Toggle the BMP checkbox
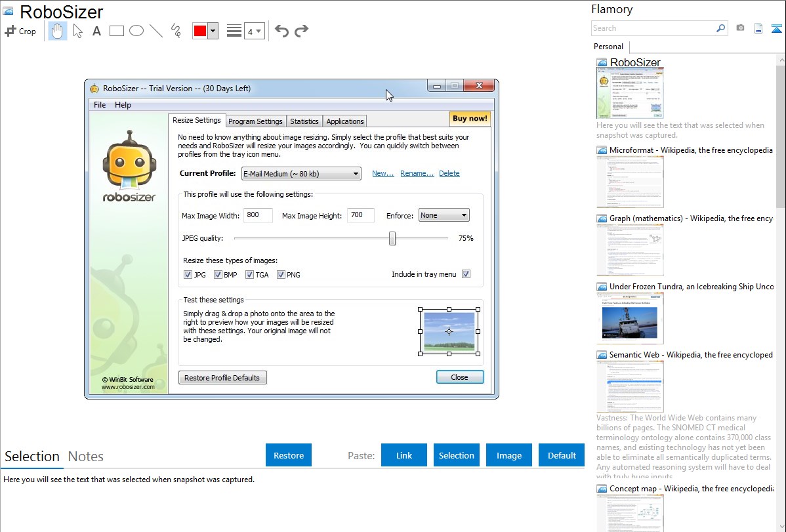786x532 pixels. 218,275
